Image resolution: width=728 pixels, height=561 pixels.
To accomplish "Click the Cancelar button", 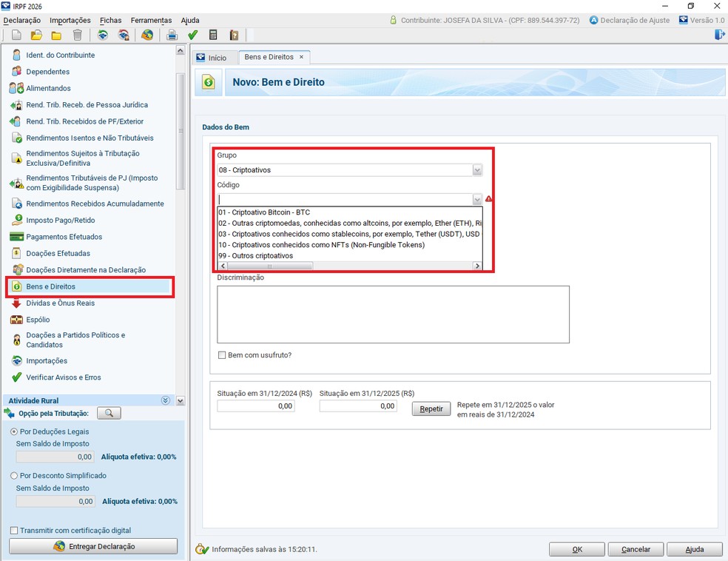I will (636, 549).
